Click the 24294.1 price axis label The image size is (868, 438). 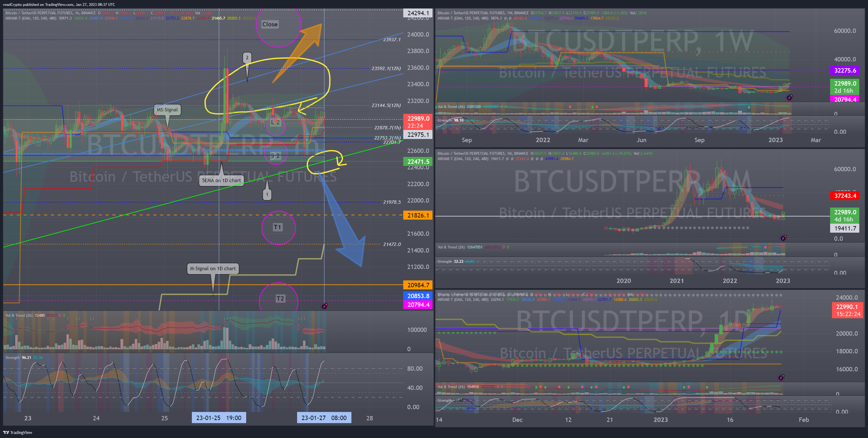[x=418, y=13]
